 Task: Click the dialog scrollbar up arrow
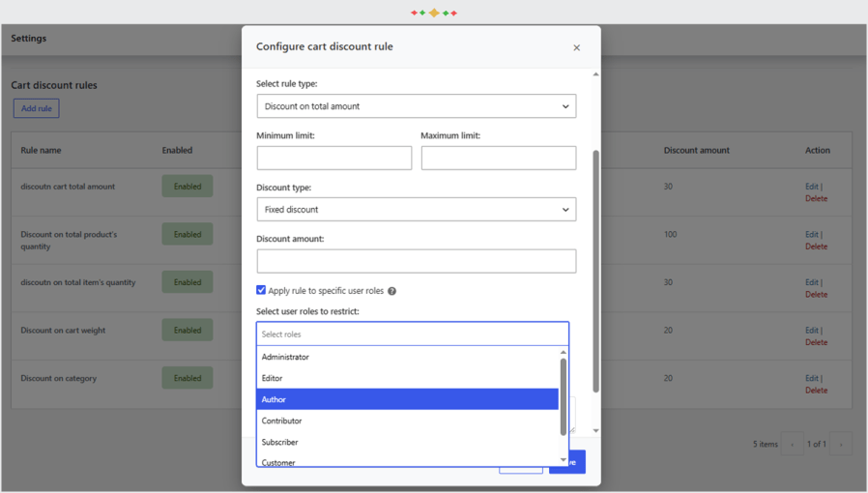[595, 74]
